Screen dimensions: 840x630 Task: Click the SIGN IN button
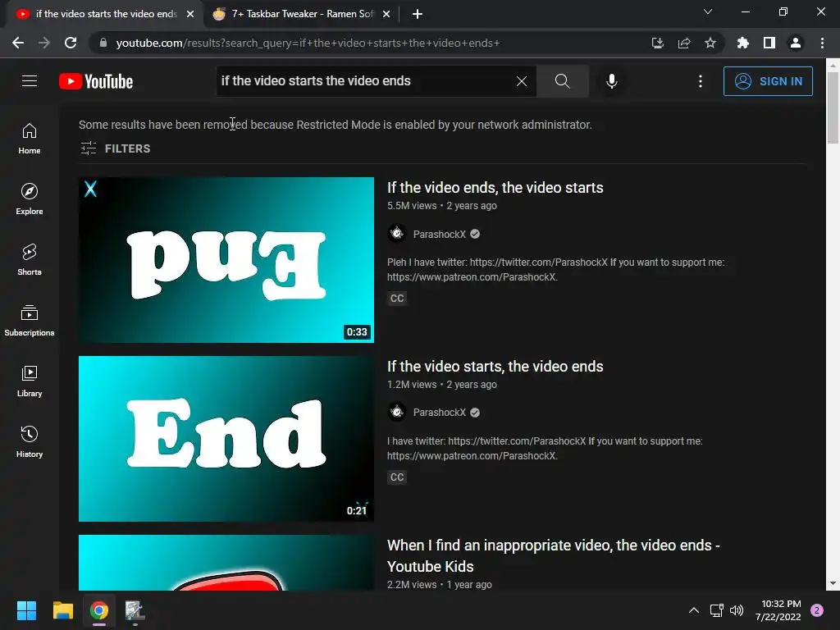768,81
